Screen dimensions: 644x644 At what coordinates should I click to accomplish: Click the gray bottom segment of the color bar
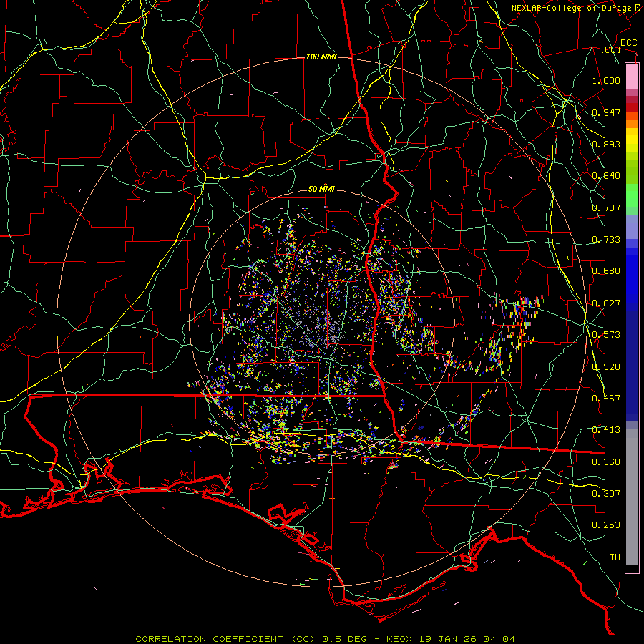[632, 497]
